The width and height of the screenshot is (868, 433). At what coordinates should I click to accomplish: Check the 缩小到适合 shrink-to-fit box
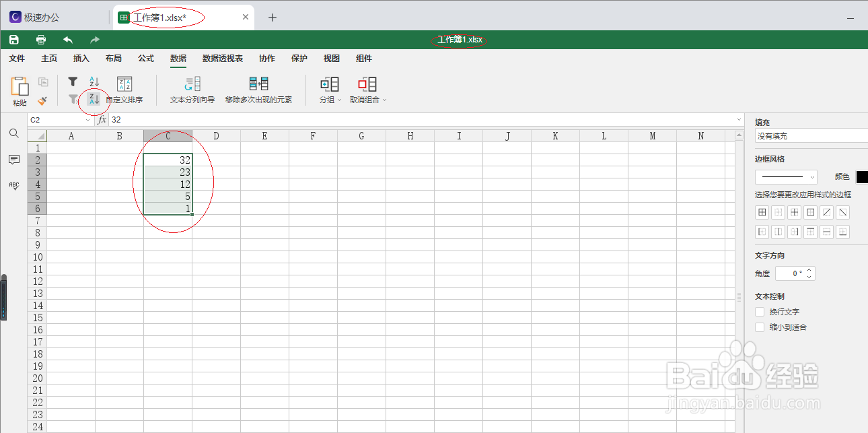(x=759, y=327)
